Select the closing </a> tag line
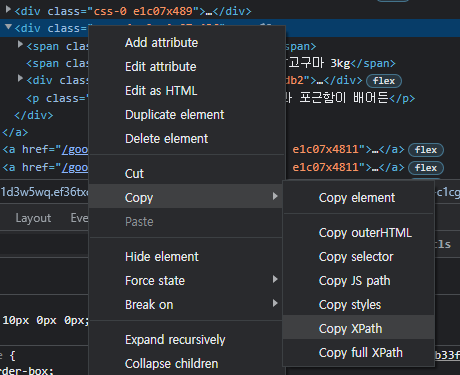460x375 pixels. tap(15, 132)
